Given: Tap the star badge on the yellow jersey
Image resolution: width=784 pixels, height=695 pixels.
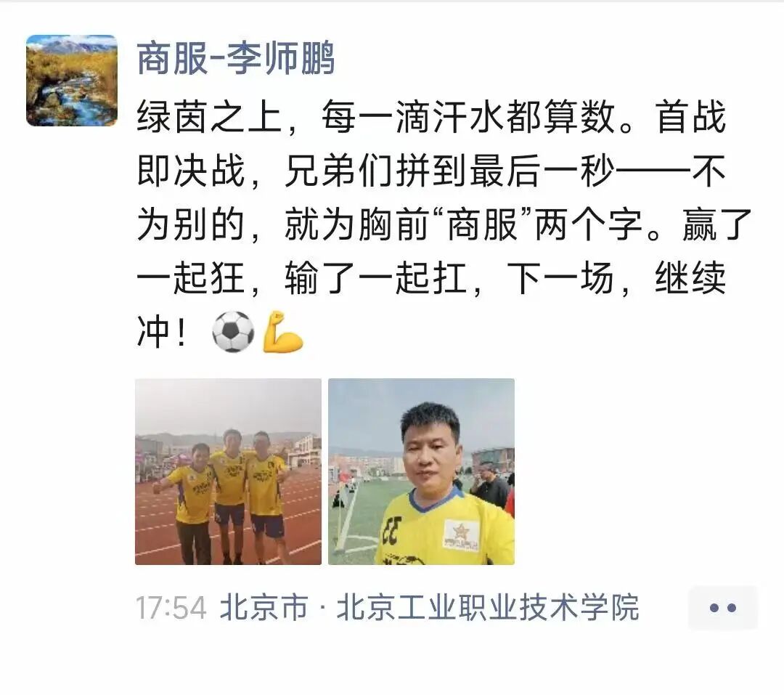Looking at the screenshot, I should 461,535.
